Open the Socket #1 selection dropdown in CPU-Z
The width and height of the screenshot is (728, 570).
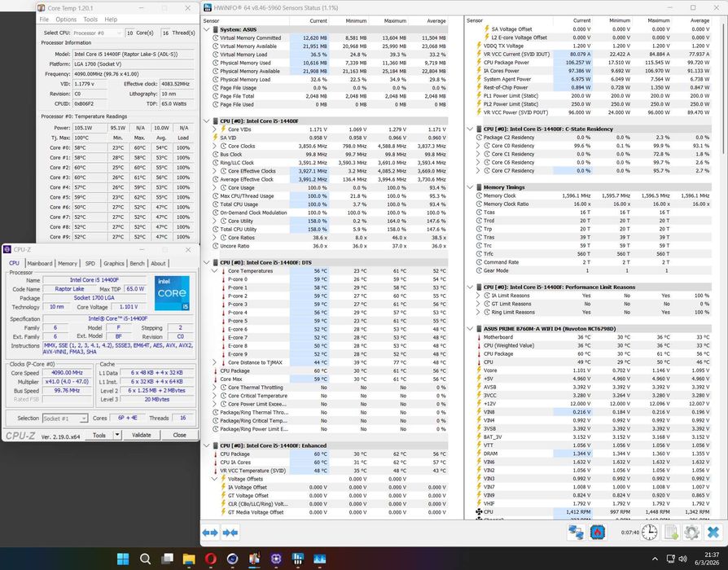click(65, 419)
